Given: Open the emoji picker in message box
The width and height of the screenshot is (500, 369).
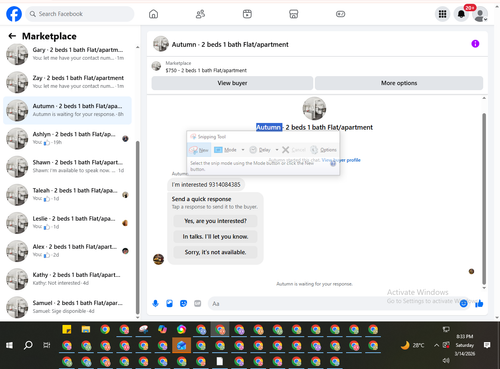Looking at the screenshot, I should click(x=463, y=303).
